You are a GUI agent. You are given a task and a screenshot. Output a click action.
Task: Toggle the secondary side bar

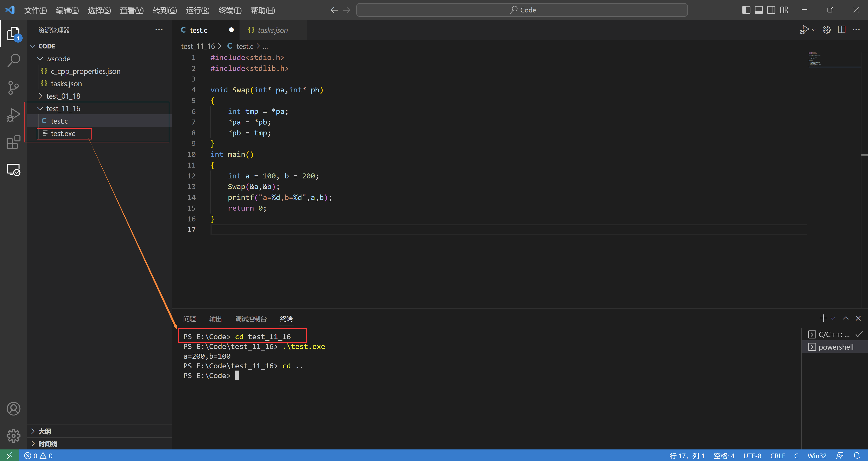coord(771,10)
